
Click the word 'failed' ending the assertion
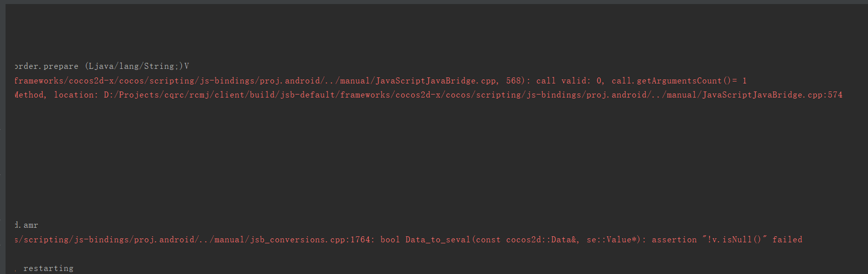787,240
